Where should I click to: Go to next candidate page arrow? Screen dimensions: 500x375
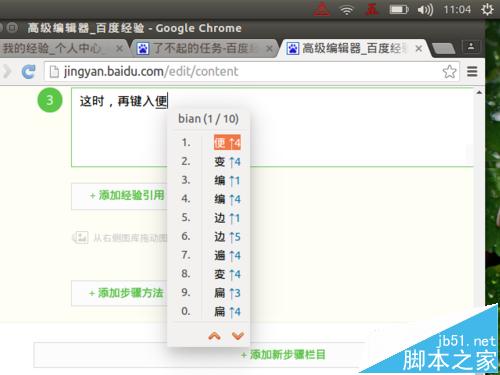point(238,336)
